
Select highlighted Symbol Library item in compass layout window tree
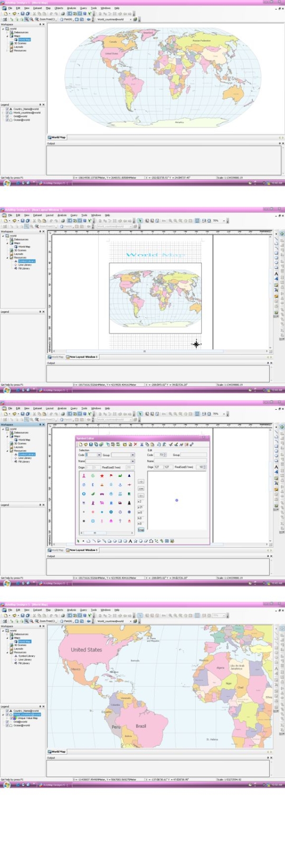point(26,261)
